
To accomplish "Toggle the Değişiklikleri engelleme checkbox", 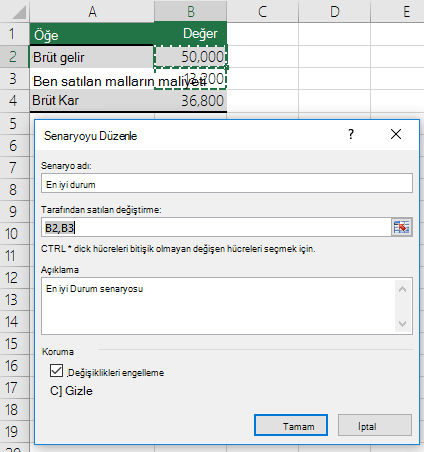I will click(x=56, y=370).
